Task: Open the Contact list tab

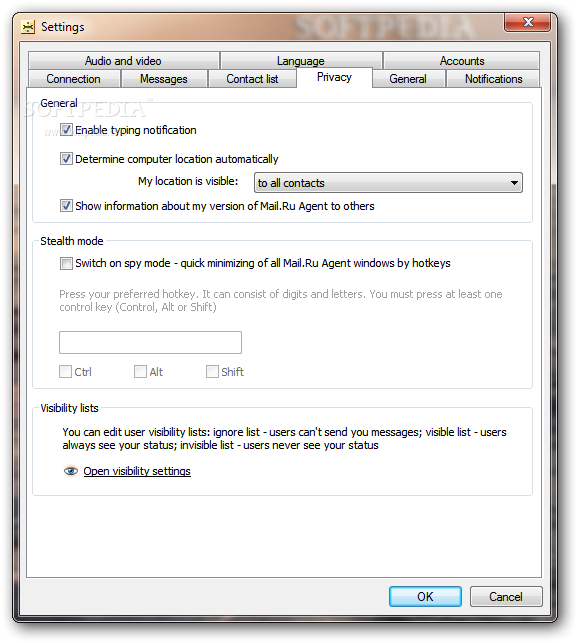Action: (x=252, y=79)
